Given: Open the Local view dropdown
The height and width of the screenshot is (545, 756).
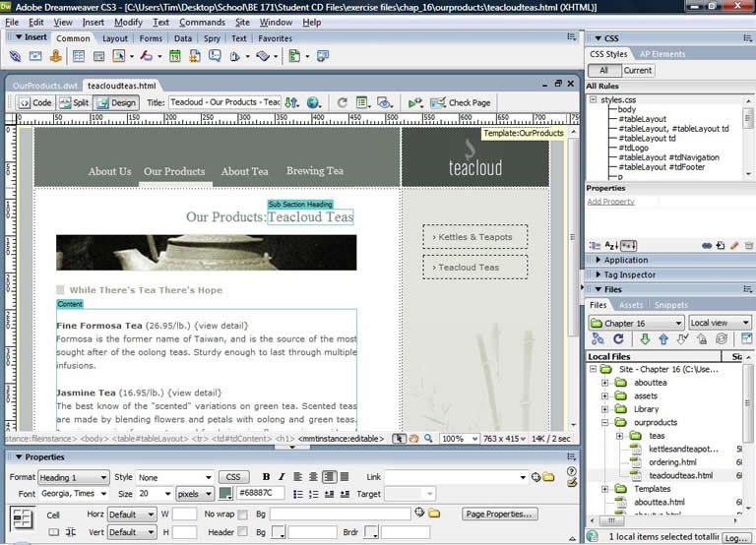Looking at the screenshot, I should tap(720, 323).
